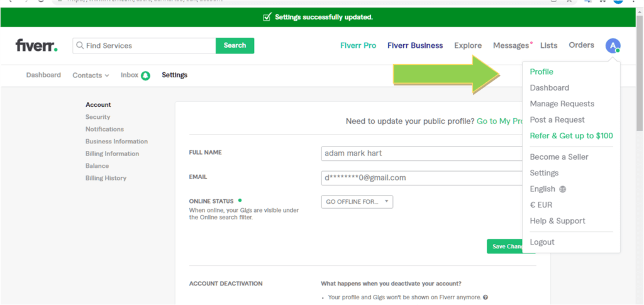Select Balance in settings sidebar
Viewport: 644px width, 305px height.
click(97, 166)
